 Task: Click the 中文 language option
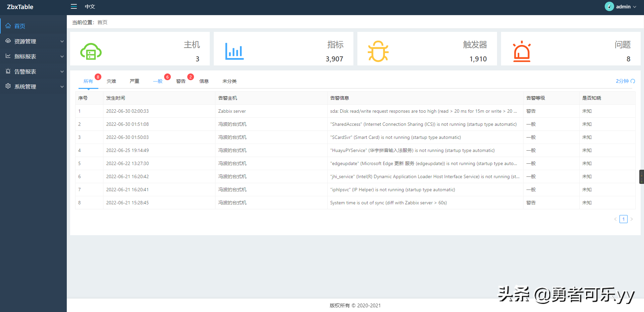click(90, 6)
